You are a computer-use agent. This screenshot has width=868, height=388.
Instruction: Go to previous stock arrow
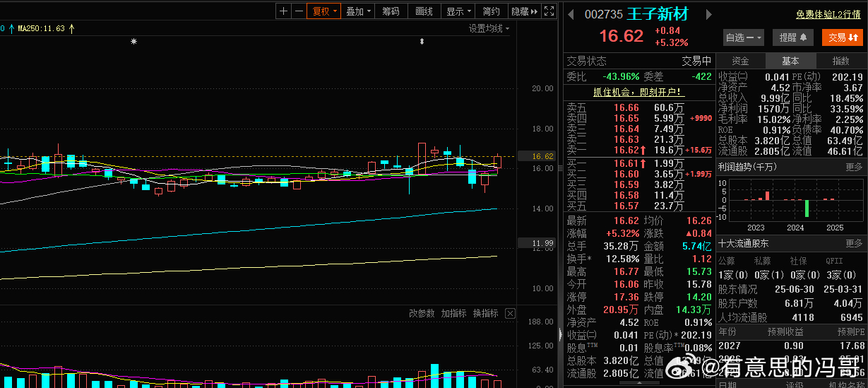[571, 15]
